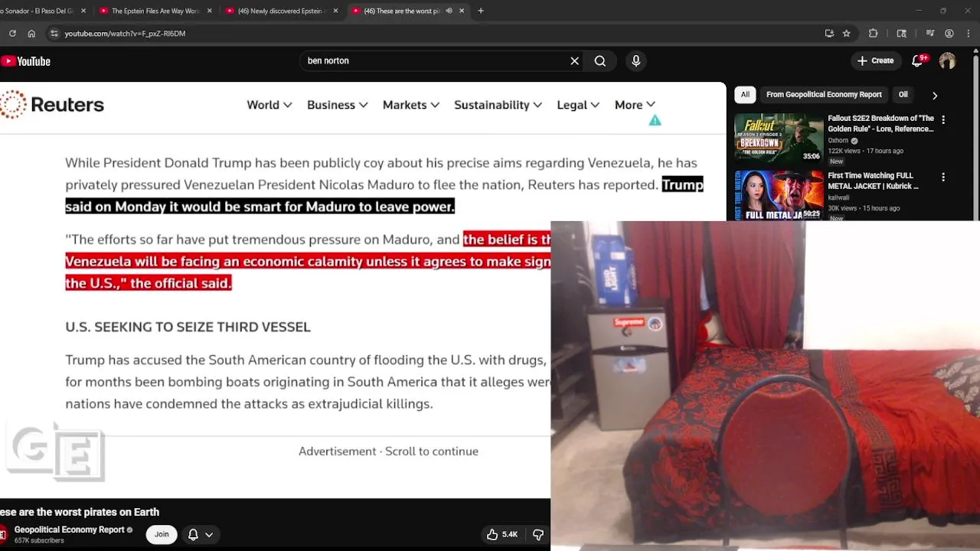Image resolution: width=980 pixels, height=551 pixels.
Task: Click the Reuters logo in the video
Action: pos(52,105)
